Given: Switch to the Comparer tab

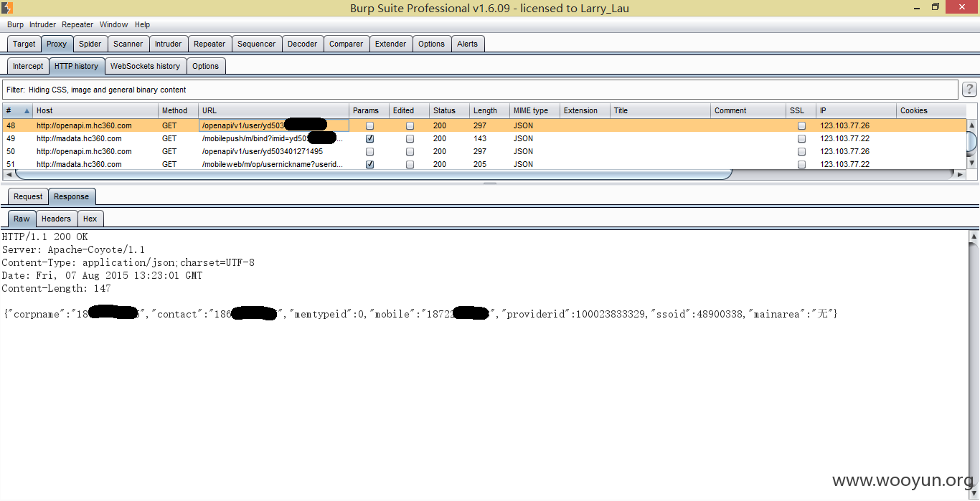Looking at the screenshot, I should click(x=347, y=44).
